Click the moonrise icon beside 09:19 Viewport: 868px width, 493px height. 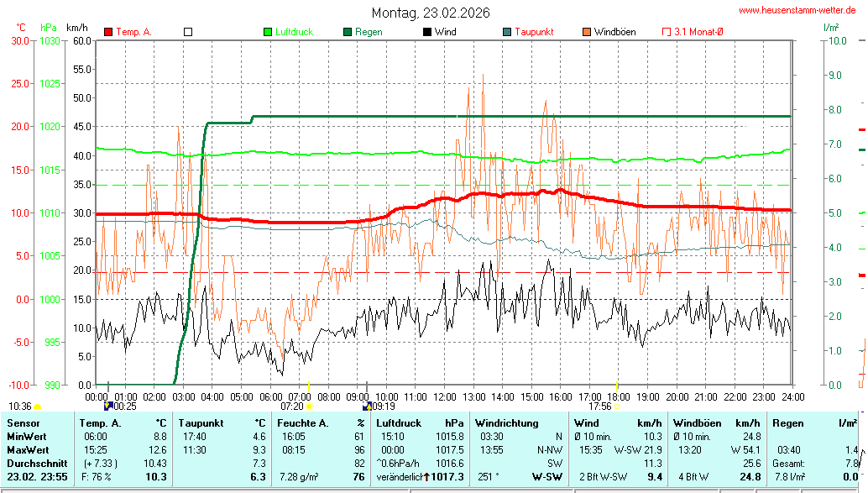[366, 406]
